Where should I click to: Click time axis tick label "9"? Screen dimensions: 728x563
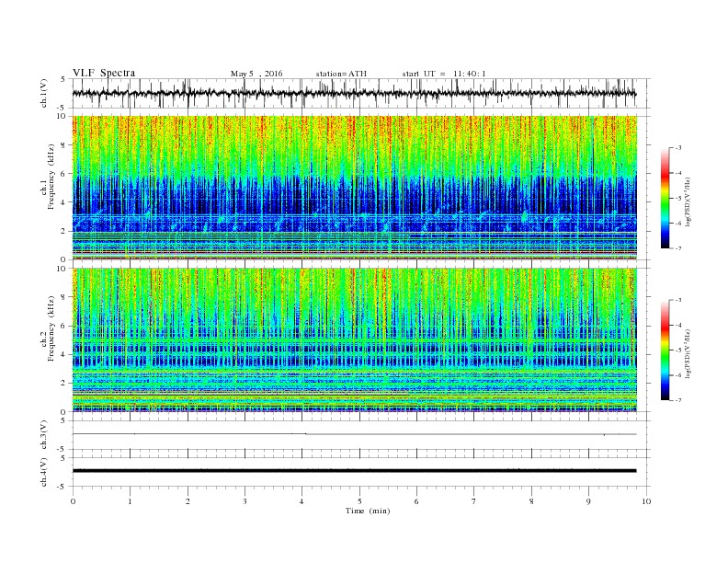pyautogui.click(x=588, y=501)
